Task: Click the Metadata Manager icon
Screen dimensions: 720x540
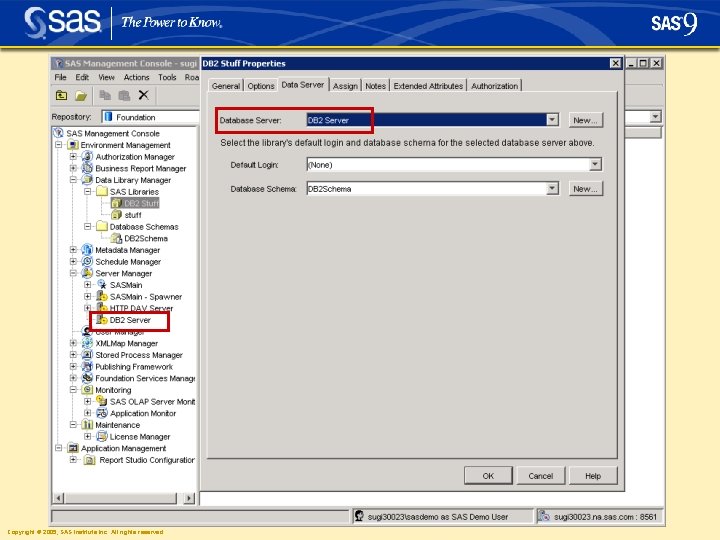Action: [87, 250]
